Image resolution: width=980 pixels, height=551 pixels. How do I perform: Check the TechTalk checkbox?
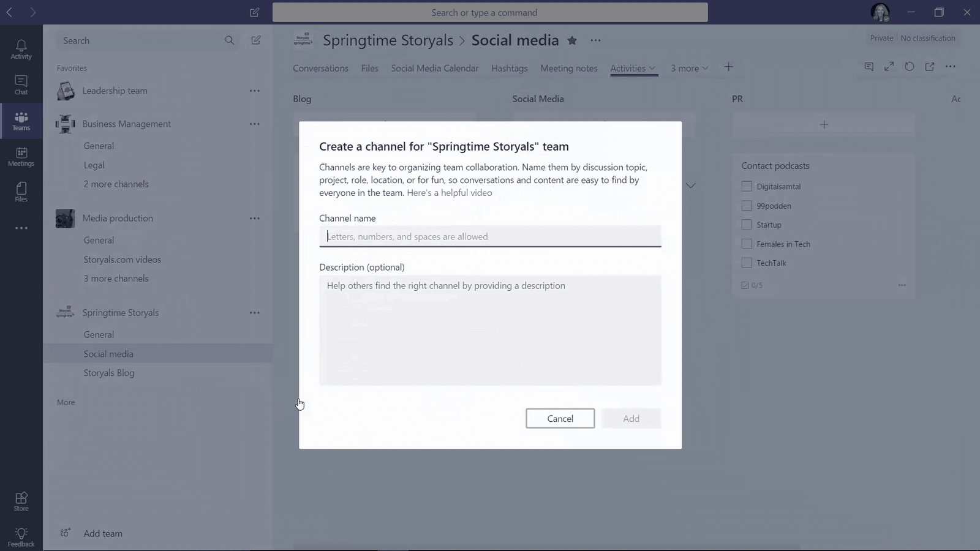[747, 263]
